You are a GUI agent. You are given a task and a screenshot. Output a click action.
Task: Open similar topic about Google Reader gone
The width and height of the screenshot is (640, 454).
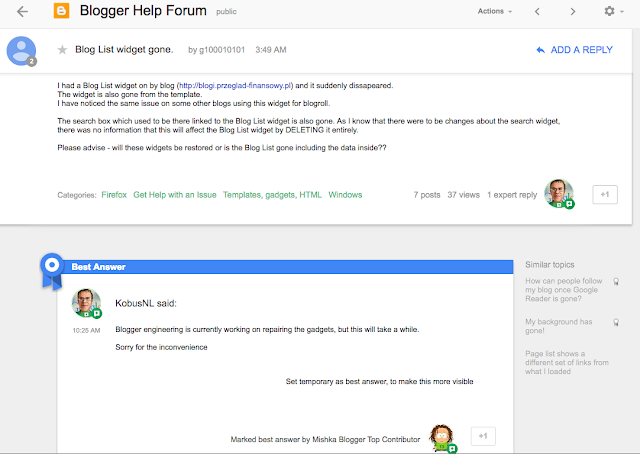(x=564, y=290)
